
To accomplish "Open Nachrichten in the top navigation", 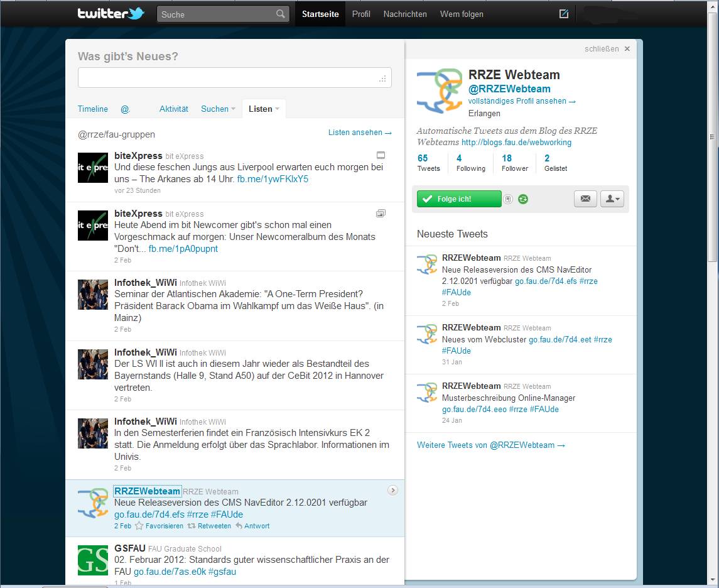I will [x=405, y=14].
